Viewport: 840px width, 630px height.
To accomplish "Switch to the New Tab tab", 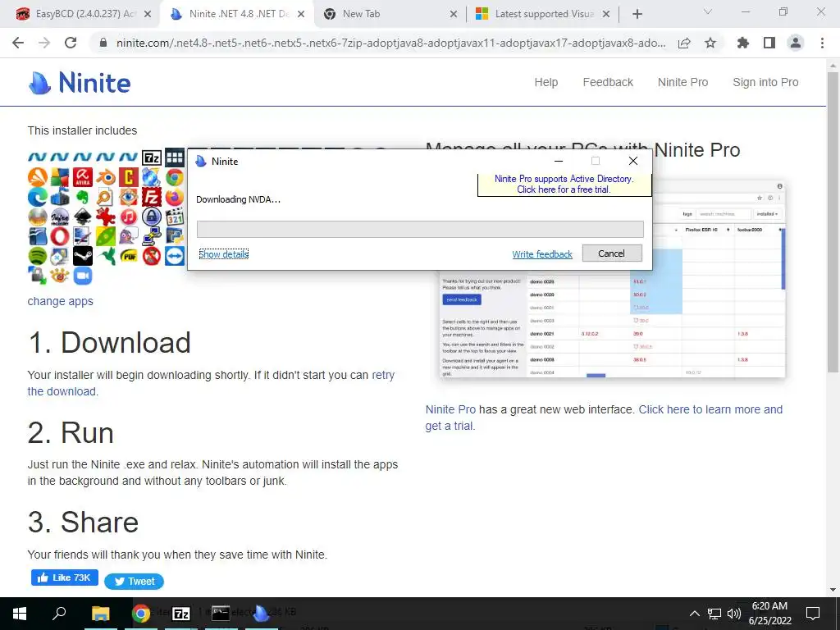I will (x=391, y=14).
